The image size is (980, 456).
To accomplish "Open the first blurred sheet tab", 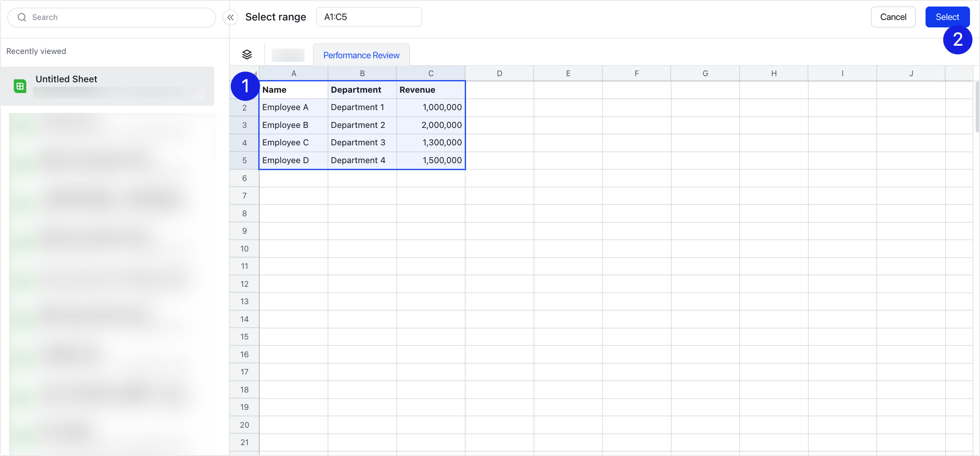I will click(x=287, y=55).
